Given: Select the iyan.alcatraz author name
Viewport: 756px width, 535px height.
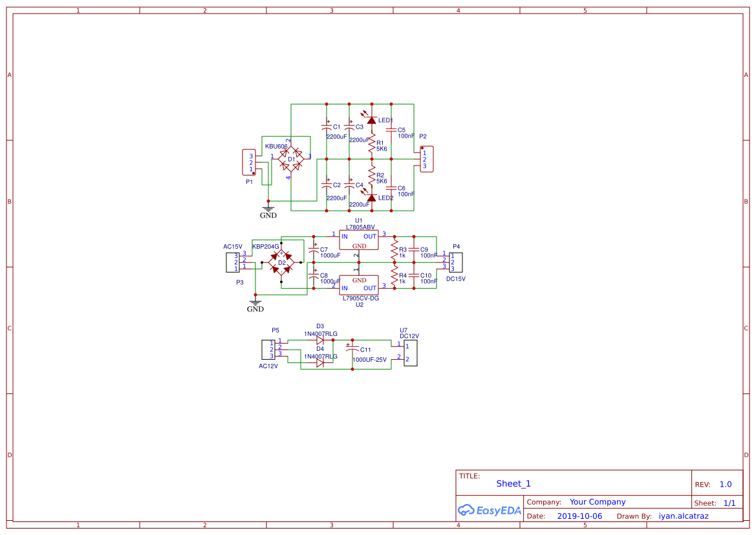Looking at the screenshot, I should click(684, 516).
